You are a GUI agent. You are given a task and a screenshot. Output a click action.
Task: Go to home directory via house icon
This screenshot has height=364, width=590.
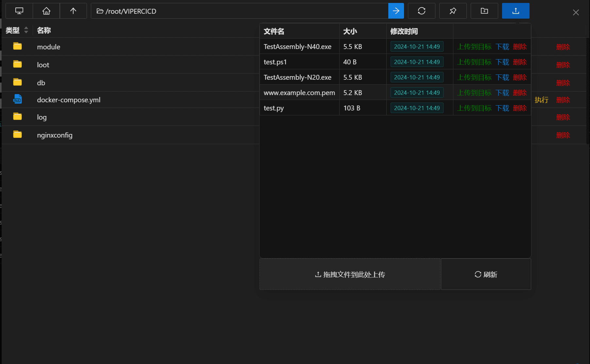click(x=46, y=11)
